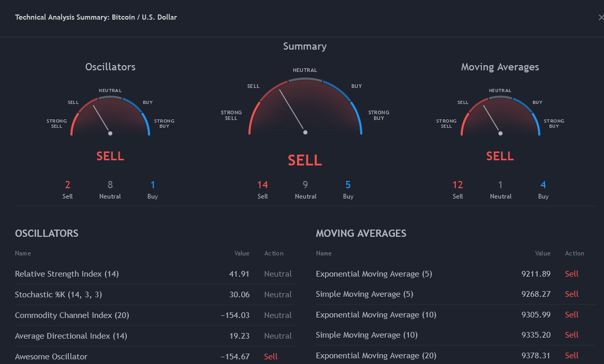Click the SMA (5) value 9268.27

tap(536, 294)
